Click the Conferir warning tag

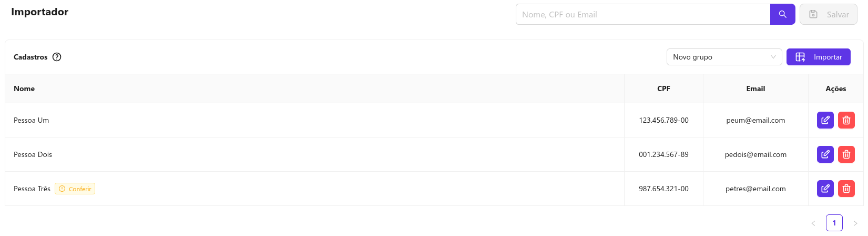(x=75, y=189)
